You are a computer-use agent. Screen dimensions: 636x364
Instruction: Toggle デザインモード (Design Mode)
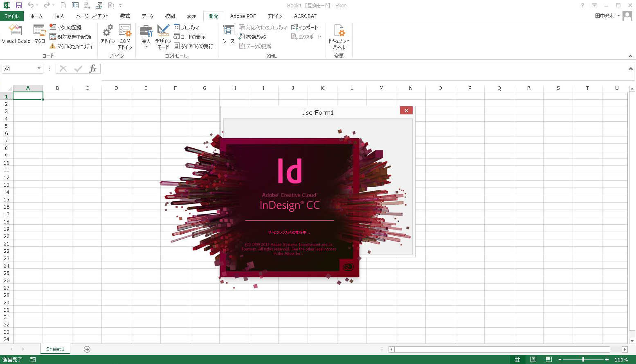pos(163,37)
